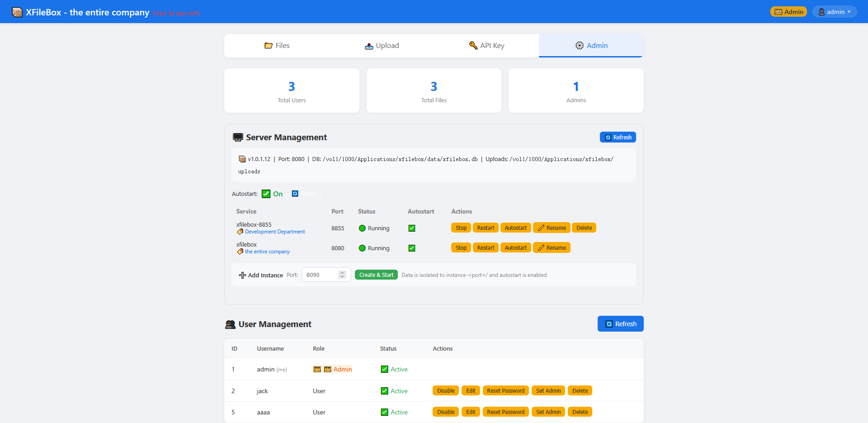This screenshot has width=868, height=423.
Task: Click Create & Start button
Action: [x=376, y=275]
